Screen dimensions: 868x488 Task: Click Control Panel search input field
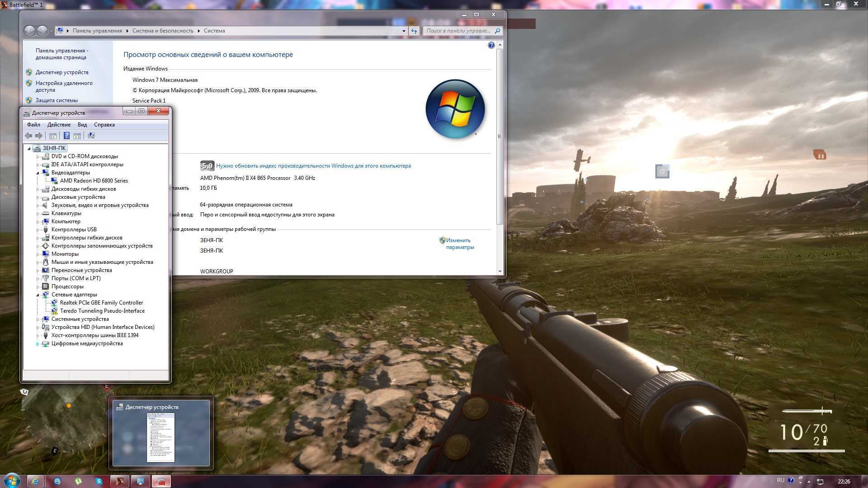[459, 31]
